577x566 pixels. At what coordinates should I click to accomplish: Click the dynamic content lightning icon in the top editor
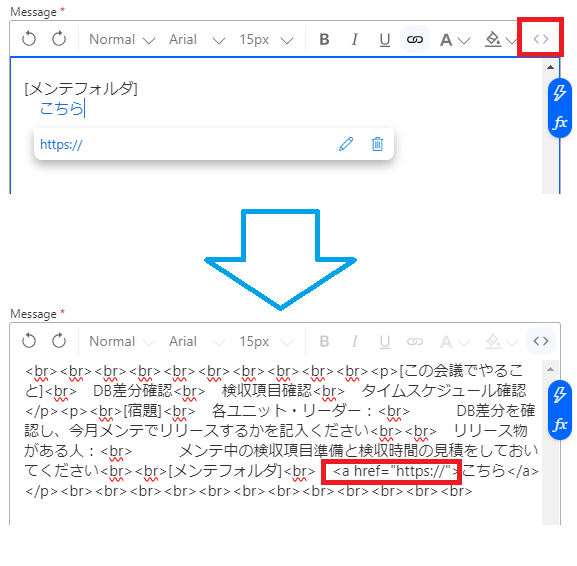point(560,93)
